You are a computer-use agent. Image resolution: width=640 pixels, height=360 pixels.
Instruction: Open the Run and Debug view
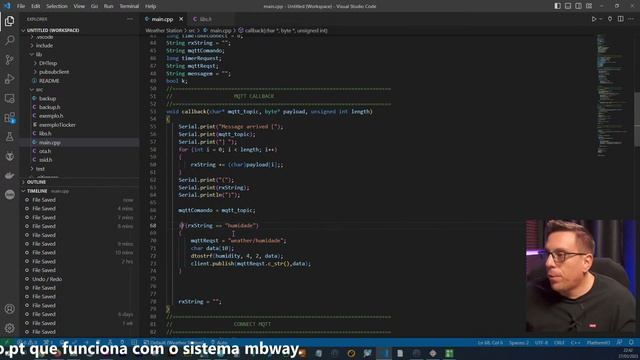[x=9, y=79]
